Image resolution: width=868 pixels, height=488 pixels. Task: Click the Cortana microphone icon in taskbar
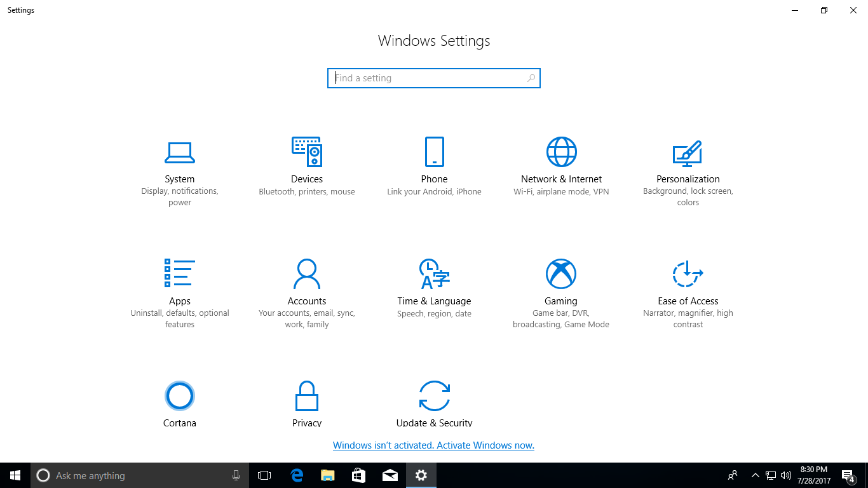236,475
